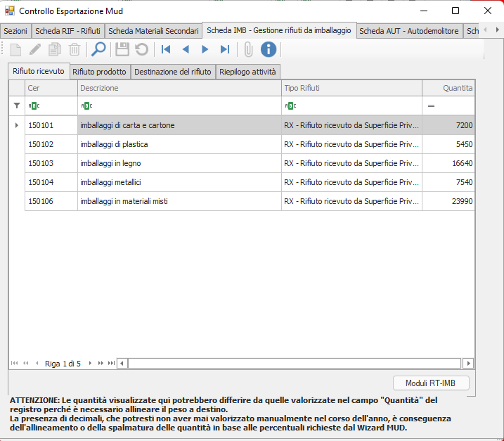Open filter operator for Cer column
The image size is (504, 441).
[x=34, y=106]
